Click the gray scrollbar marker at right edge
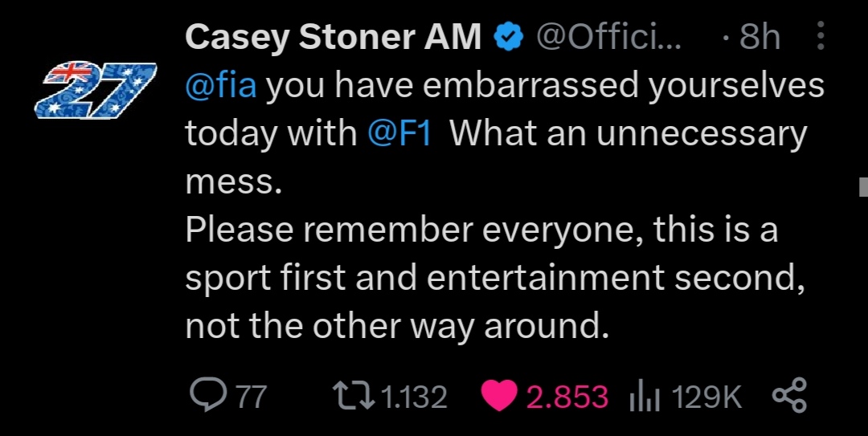This screenshot has width=868, height=436. coord(863,187)
